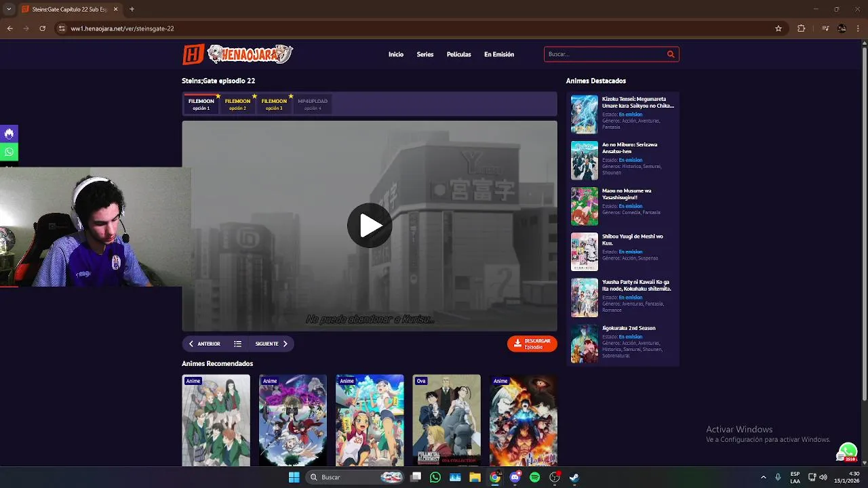868x488 pixels.
Task: Open the clock showing 4:30 15/1/2026
Action: [x=846, y=477]
